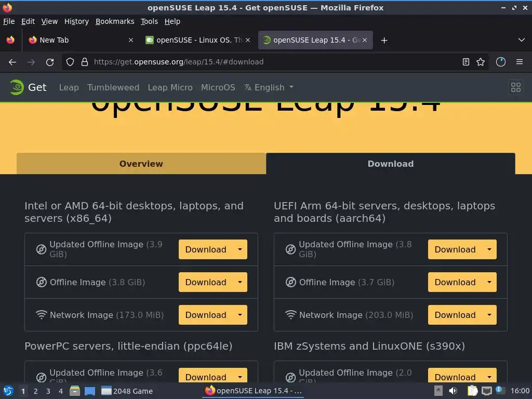Expand the English language dropdown
Screen dimensions: 532x399
coord(269,87)
